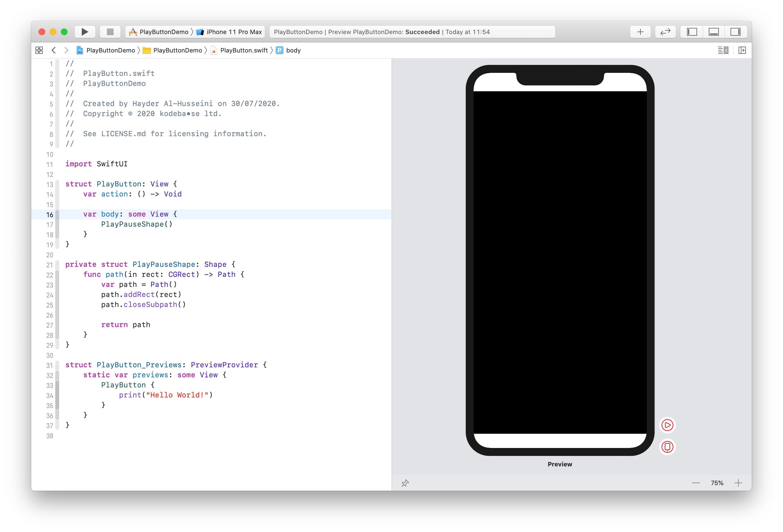783x532 pixels.
Task: Go forward in editor history
Action: click(66, 50)
